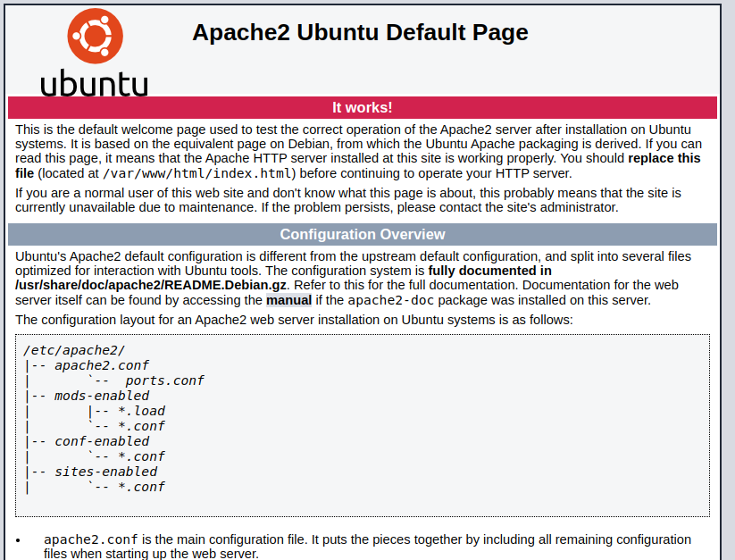Click the "ubuntu" wordmark below the logo

tap(94, 83)
